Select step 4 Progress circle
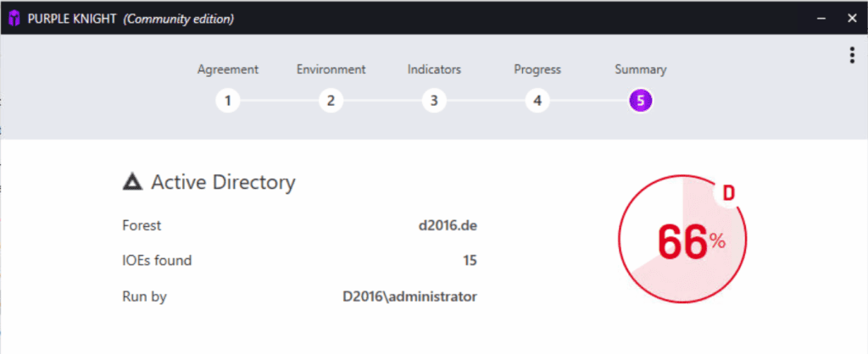This screenshot has height=354, width=868. [x=537, y=102]
